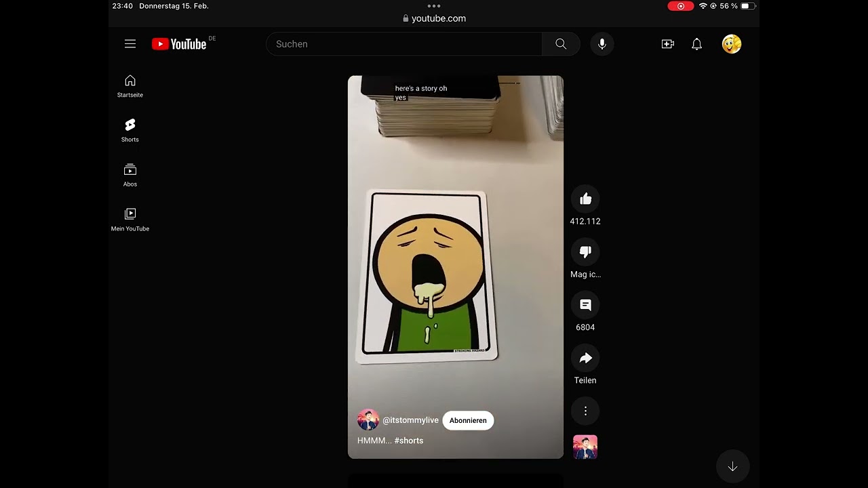Click the "here's a story oh yes" caption
The height and width of the screenshot is (488, 868).
click(421, 93)
